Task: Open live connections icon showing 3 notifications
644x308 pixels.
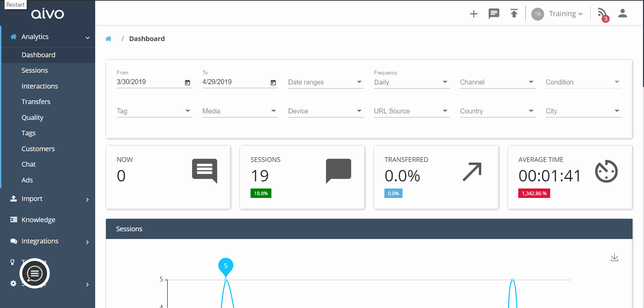Action: (602, 13)
